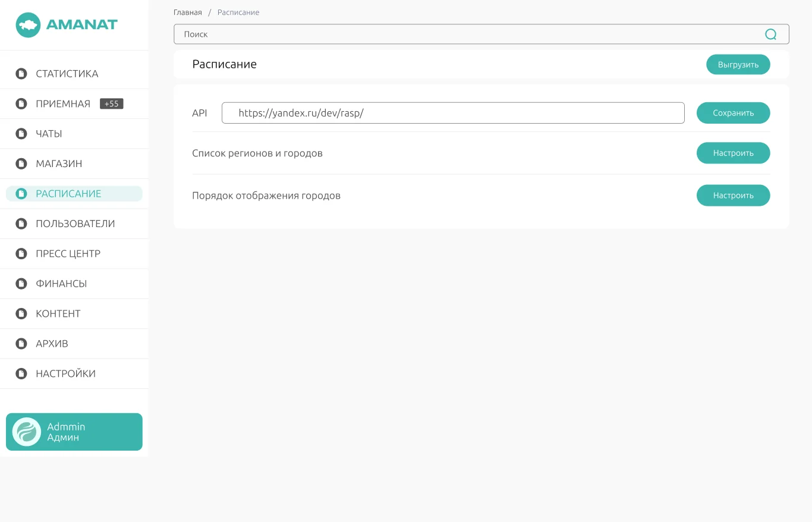
Task: Click the Главная breadcrumb link
Action: coord(188,12)
